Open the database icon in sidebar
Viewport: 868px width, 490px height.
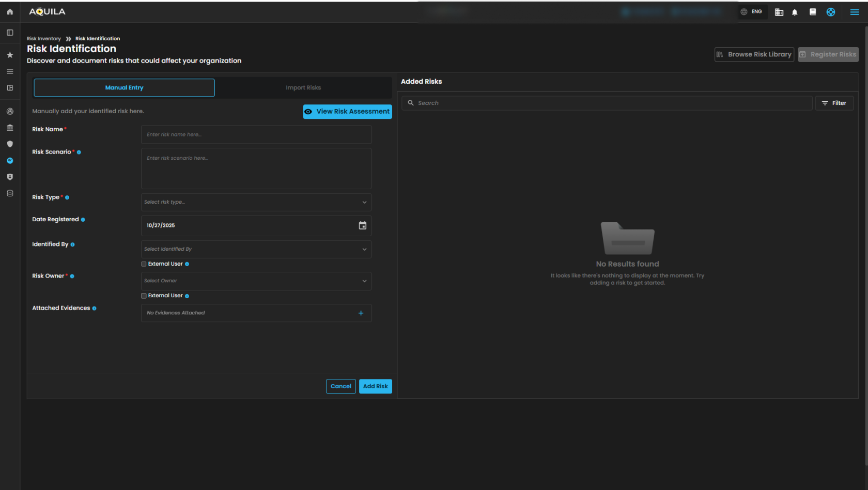pyautogui.click(x=10, y=193)
